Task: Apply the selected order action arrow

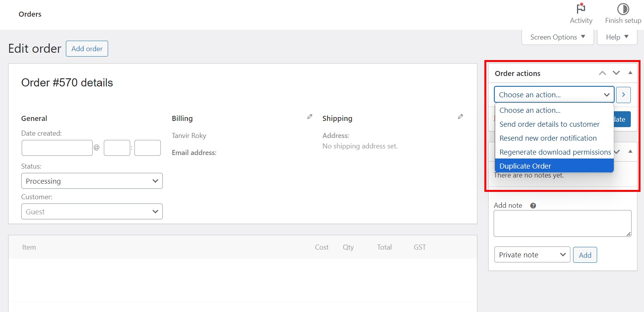Action: tap(623, 95)
